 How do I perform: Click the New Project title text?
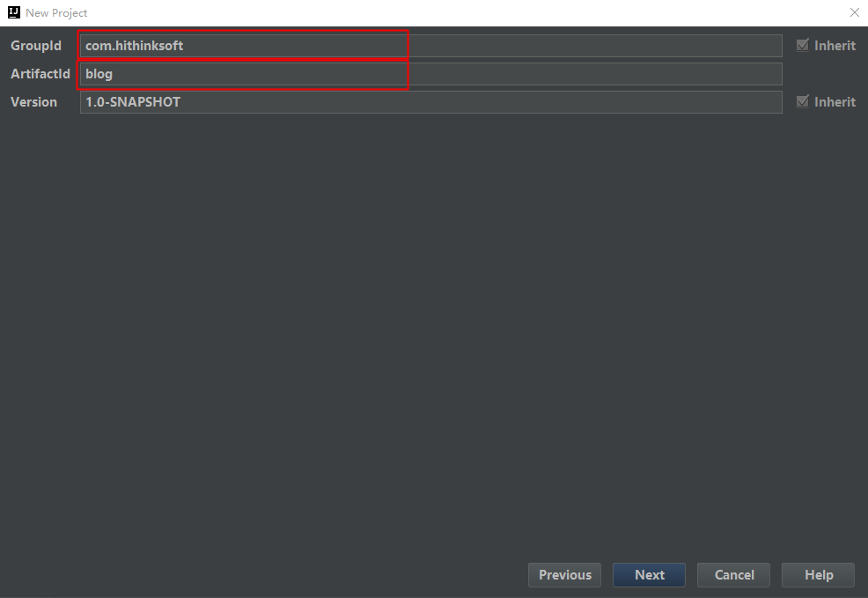click(56, 13)
